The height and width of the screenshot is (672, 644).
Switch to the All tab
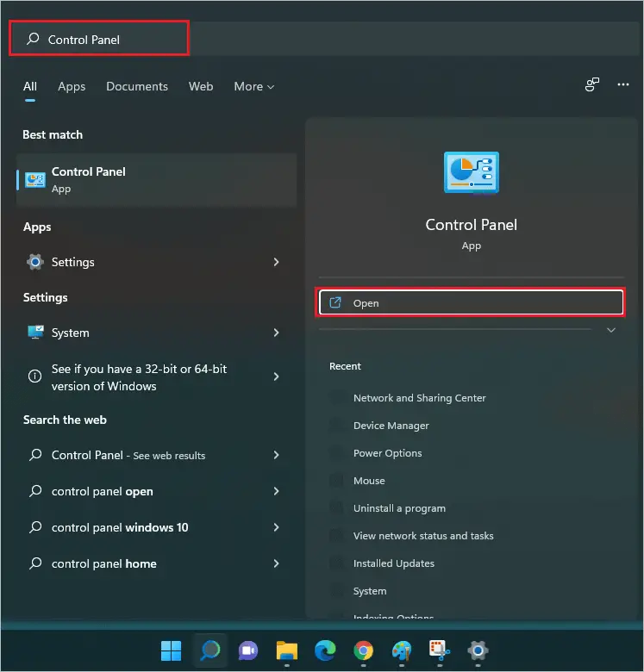30,86
